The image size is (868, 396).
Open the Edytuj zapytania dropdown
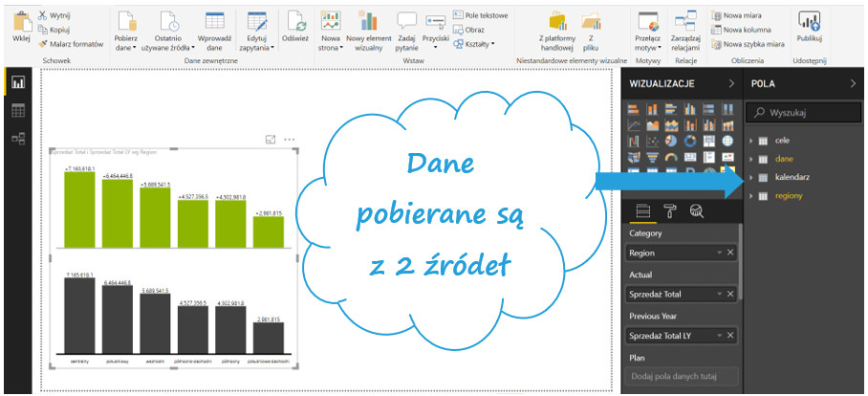(x=256, y=46)
